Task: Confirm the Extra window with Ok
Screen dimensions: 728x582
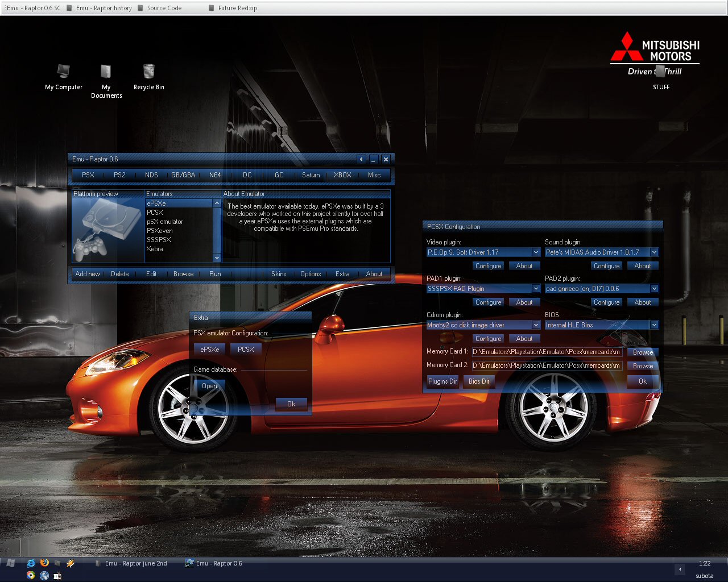Action: click(291, 404)
